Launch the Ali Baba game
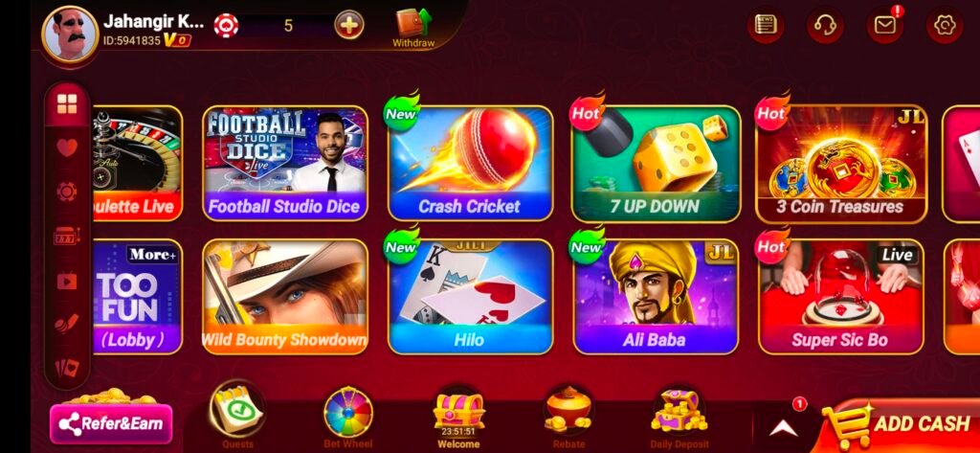 pos(656,297)
